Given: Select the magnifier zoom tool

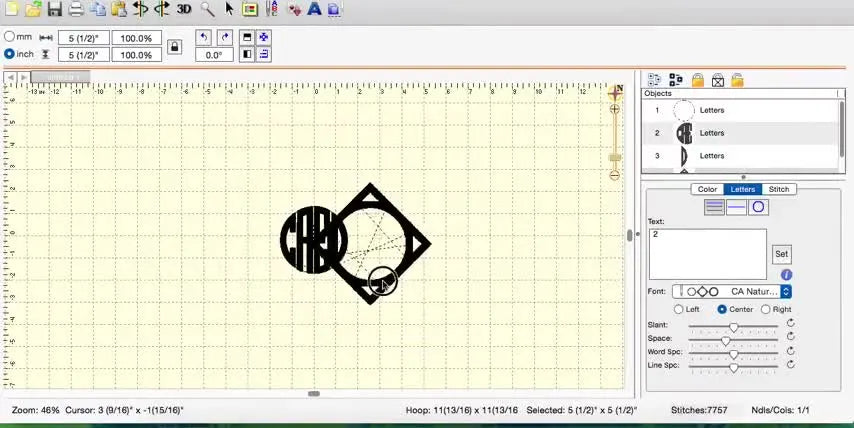Looking at the screenshot, I should (207, 9).
